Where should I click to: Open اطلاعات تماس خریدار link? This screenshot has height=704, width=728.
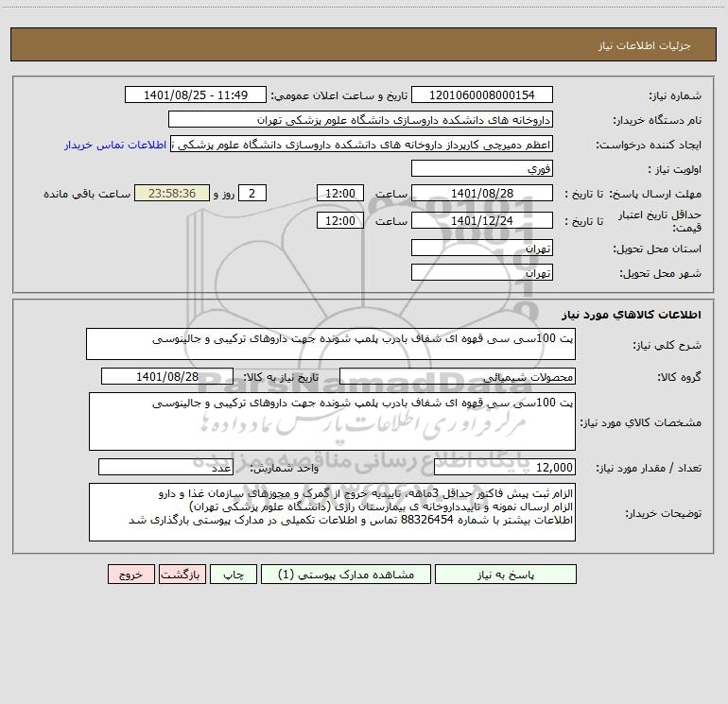(x=115, y=145)
